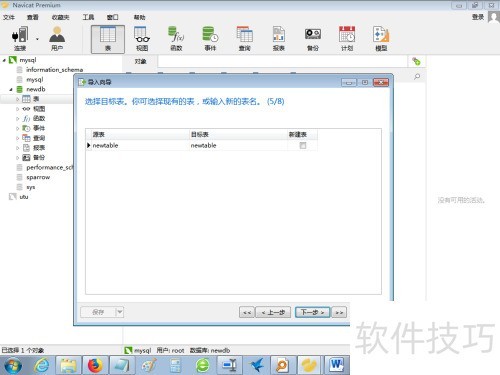Select the performance_schema database

(49, 167)
